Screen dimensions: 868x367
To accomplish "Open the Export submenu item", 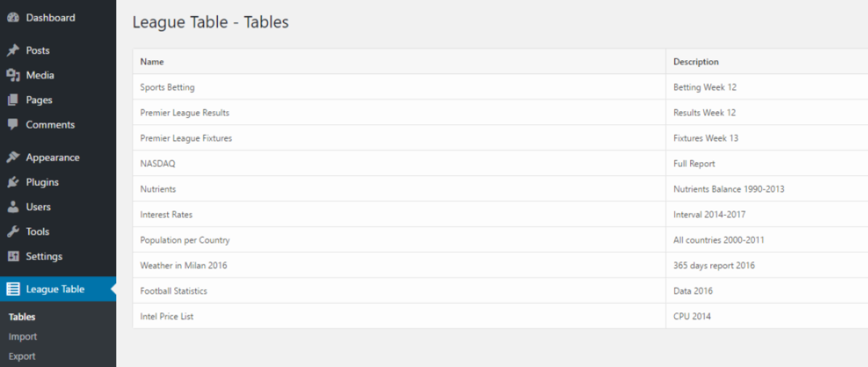I will [22, 356].
